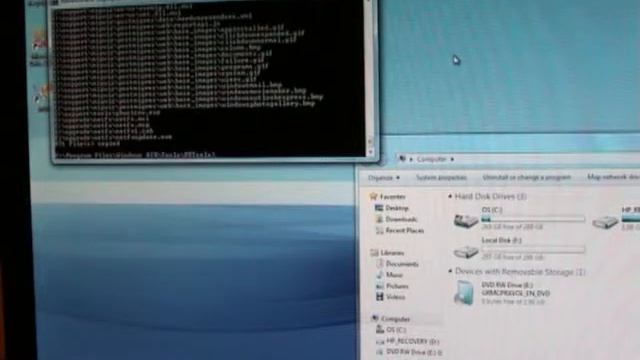Click 'Devices with Removable Storage' header text

[x=520, y=272]
